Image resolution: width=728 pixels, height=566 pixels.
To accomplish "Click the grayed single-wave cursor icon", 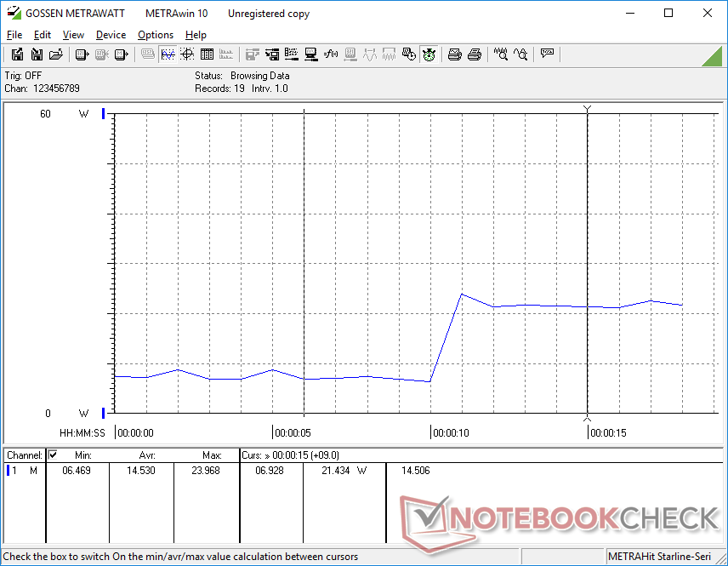I will coord(370,54).
